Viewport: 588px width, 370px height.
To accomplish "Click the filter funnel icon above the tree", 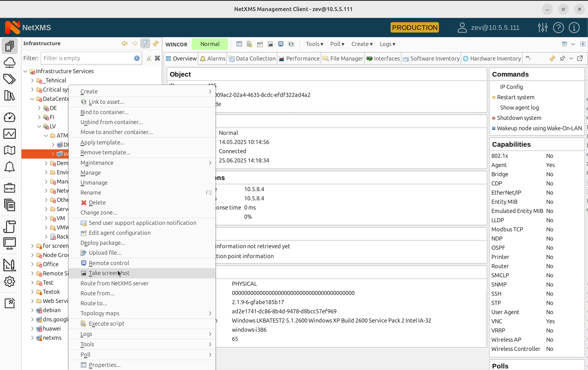I will click(145, 43).
